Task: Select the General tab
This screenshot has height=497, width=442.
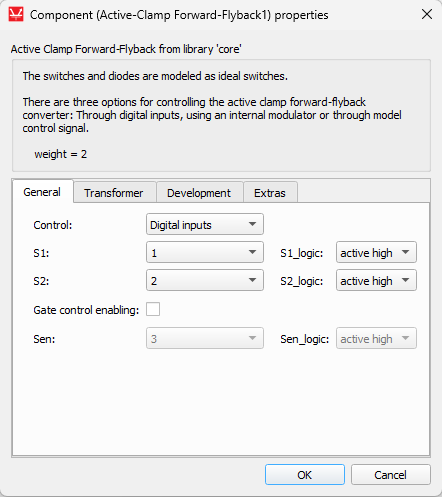Action: click(x=43, y=191)
